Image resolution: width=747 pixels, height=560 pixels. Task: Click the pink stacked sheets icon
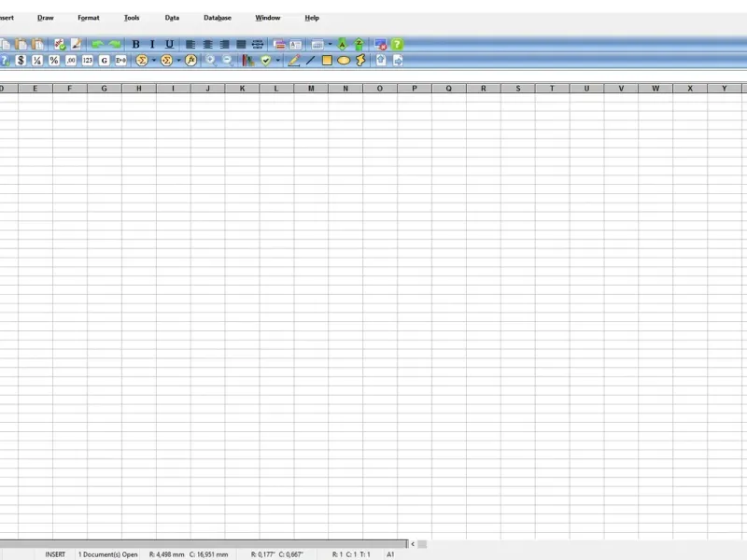tap(279, 45)
